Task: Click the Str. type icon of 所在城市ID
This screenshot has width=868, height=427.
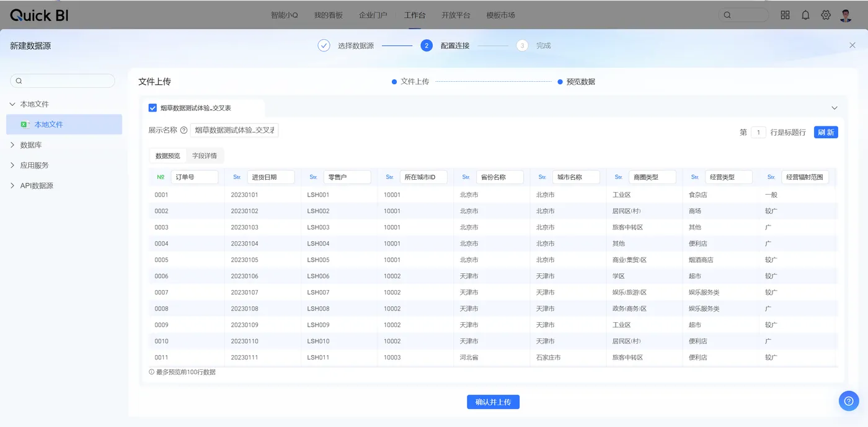Action: coord(389,177)
